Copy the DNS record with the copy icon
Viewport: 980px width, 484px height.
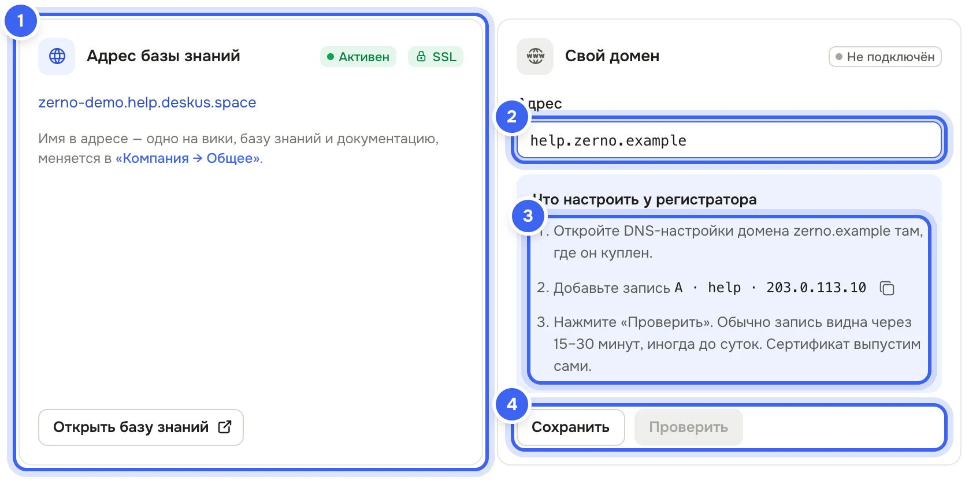click(x=887, y=288)
